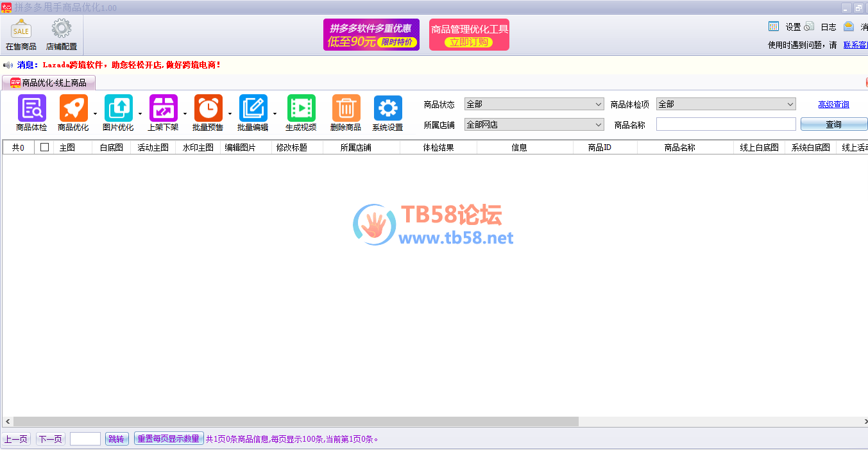The width and height of the screenshot is (868, 450).
Task: Open the 商品状态 combo box
Action: tap(534, 104)
